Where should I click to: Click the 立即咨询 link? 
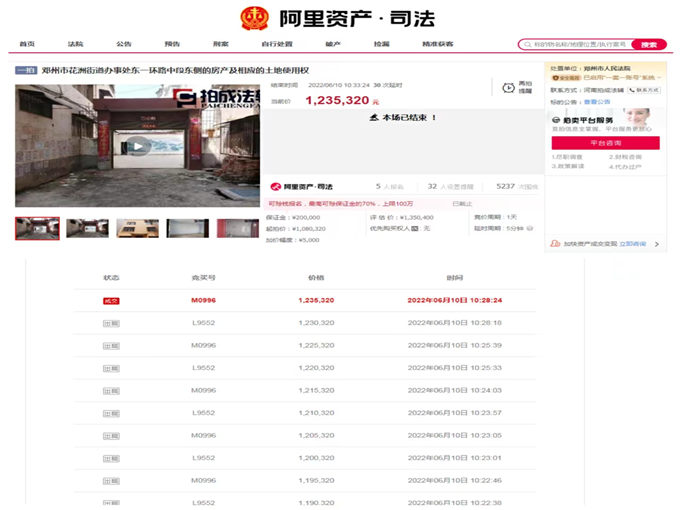[633, 243]
